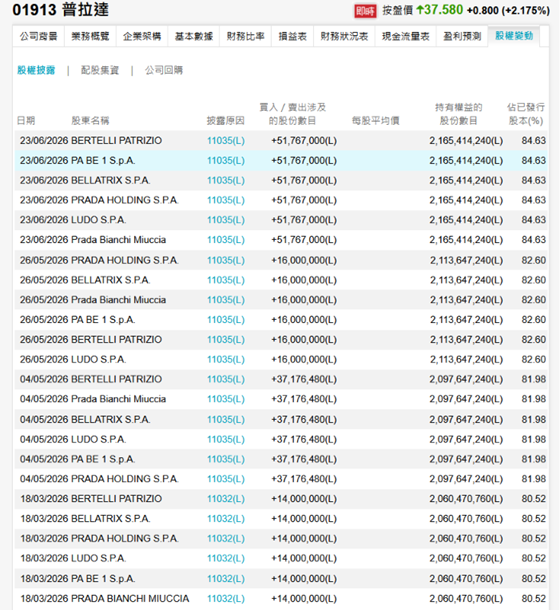Select the 現金流量表 tab
This screenshot has width=560, height=610.
pyautogui.click(x=406, y=36)
